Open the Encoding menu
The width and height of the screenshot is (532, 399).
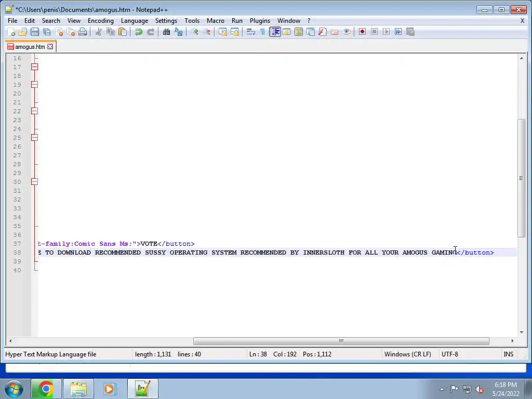(x=101, y=21)
